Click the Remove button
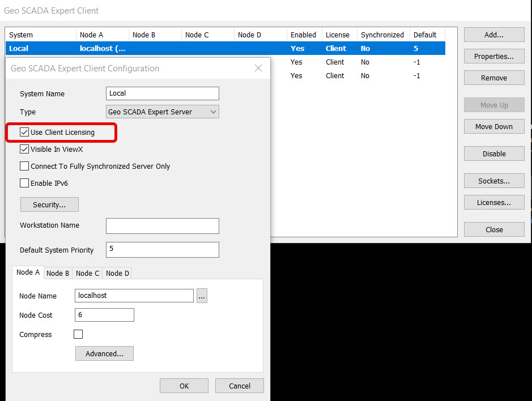The image size is (532, 401). (x=494, y=78)
